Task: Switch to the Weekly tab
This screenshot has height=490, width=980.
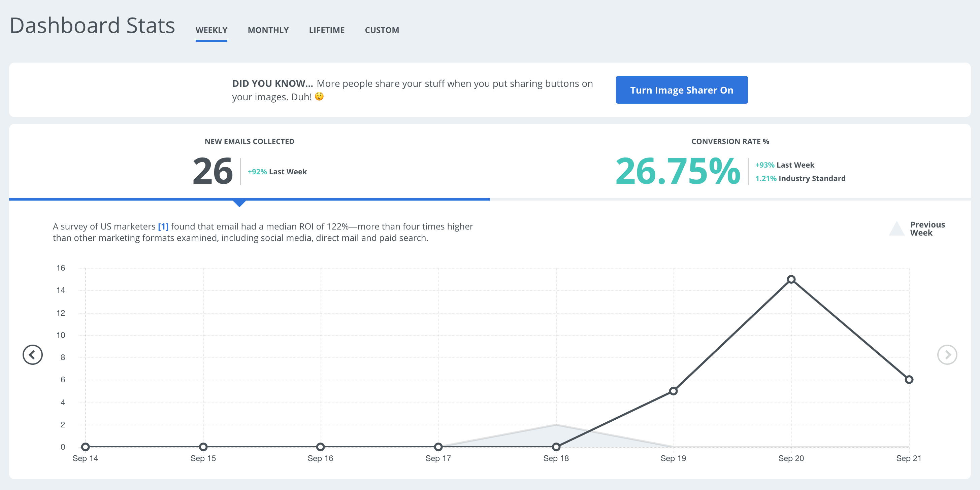Action: pos(211,30)
